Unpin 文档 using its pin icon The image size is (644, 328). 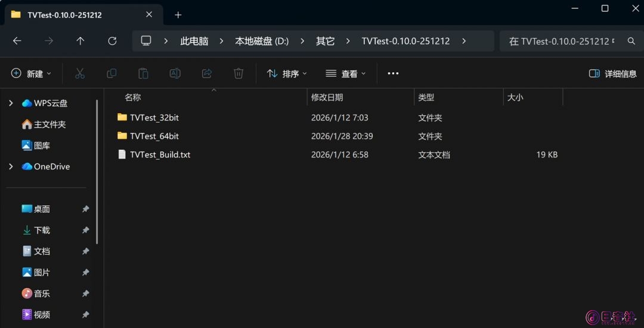[85, 251]
